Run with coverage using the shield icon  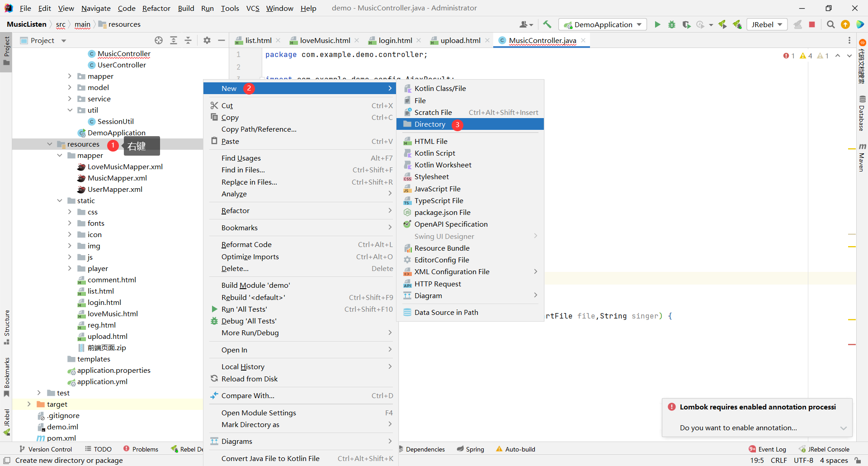(686, 24)
